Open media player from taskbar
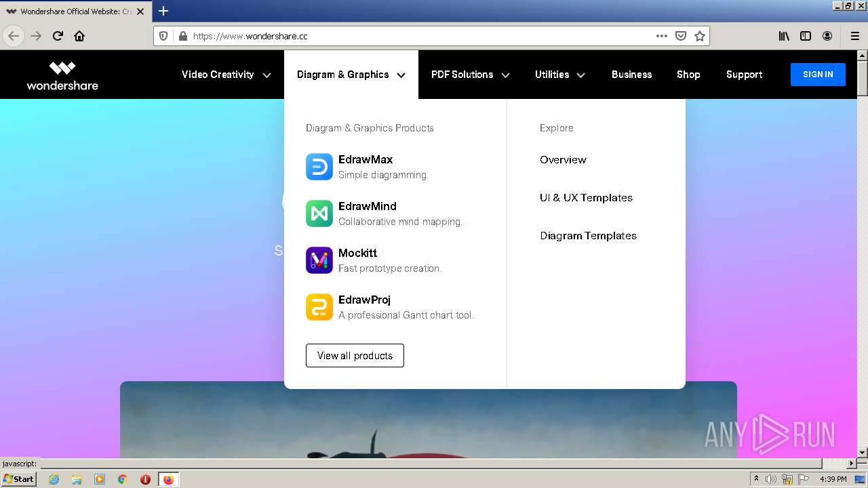868x488 pixels. (x=100, y=479)
